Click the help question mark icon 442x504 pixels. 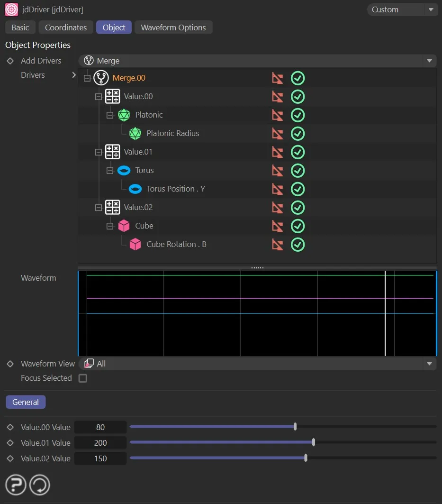[16, 485]
